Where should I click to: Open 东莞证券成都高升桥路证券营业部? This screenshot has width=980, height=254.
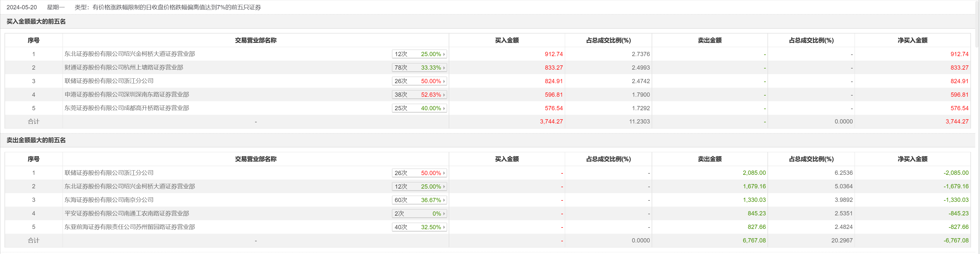(127, 108)
